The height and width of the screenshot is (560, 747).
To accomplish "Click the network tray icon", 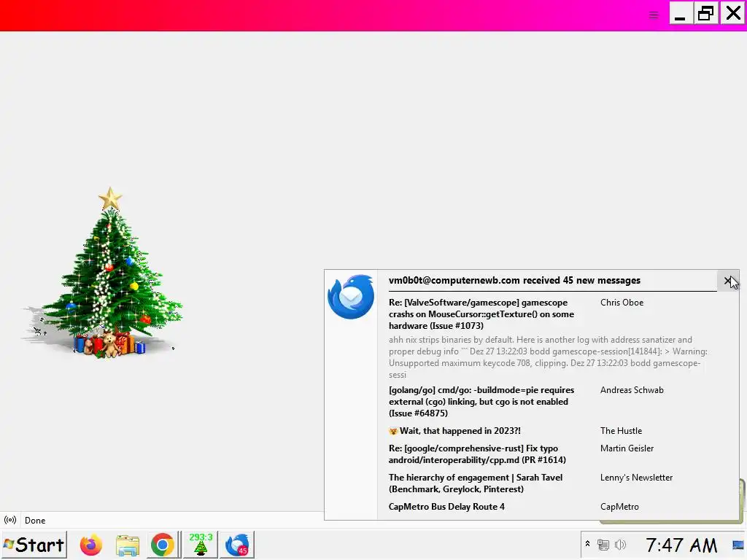I will (603, 545).
